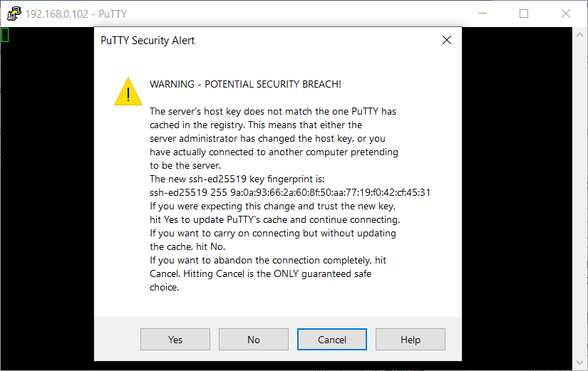Click the PuTTY icon in title bar
The image size is (588, 371).
pyautogui.click(x=14, y=14)
